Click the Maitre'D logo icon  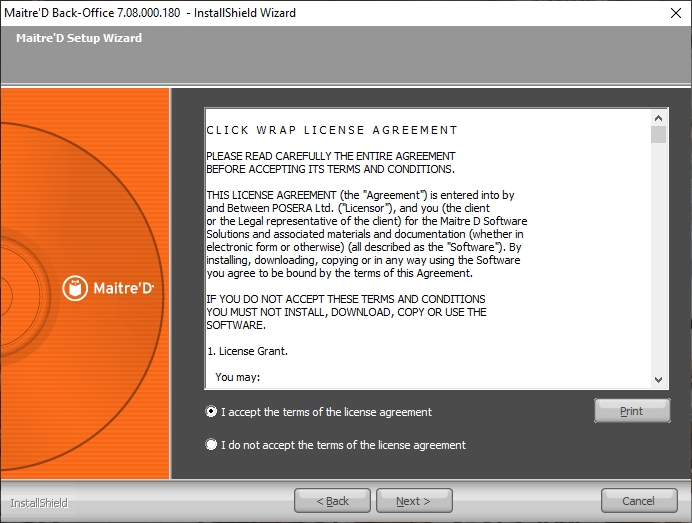75,289
